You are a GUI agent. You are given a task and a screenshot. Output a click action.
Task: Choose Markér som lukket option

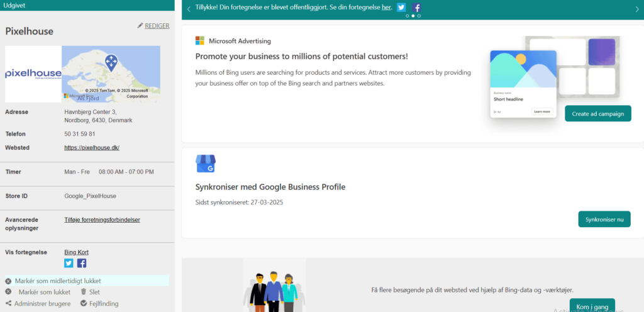point(45,292)
